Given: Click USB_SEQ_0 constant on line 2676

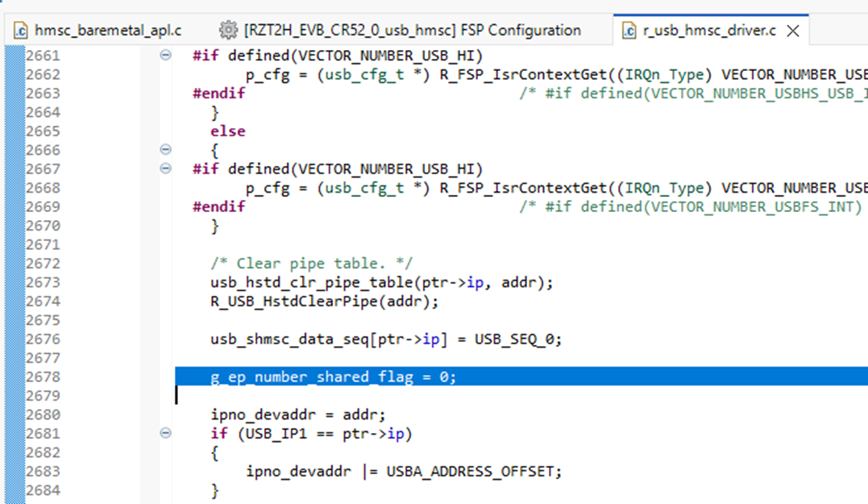Looking at the screenshot, I should 514,339.
